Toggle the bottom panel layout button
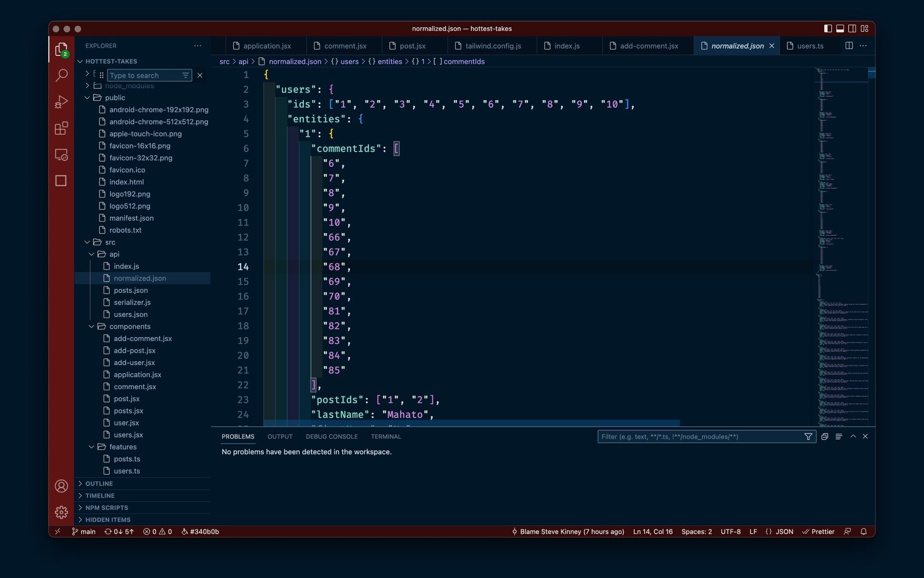The image size is (924, 578). coord(840,28)
